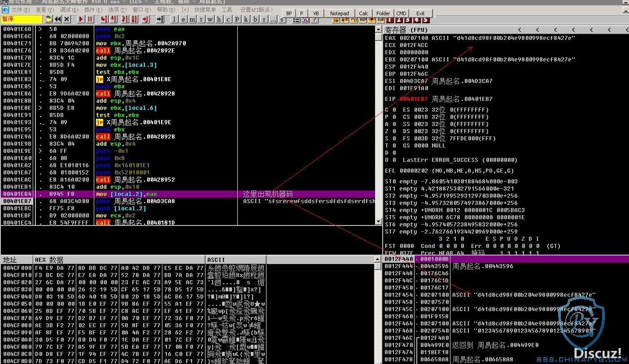Click the red number 5 toolbar icon
The height and width of the screenshot is (364, 629).
click(425, 20)
